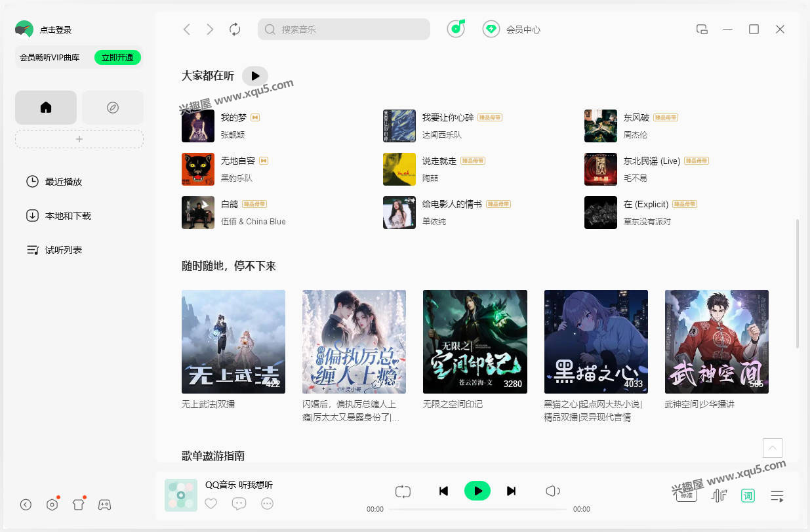Click song 我的梦 by 张靓颖
810x532 pixels.
(233, 117)
